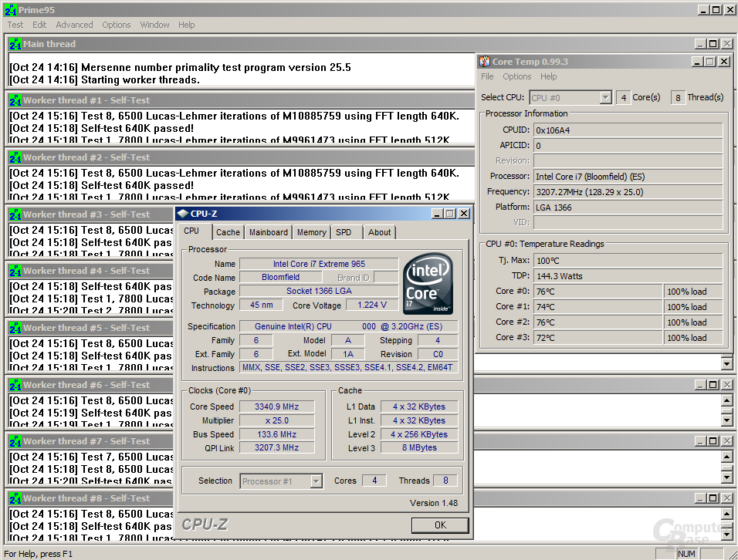Screen dimensions: 738x560
Task: Click the Worker thread #1 window icon
Action: 15,100
